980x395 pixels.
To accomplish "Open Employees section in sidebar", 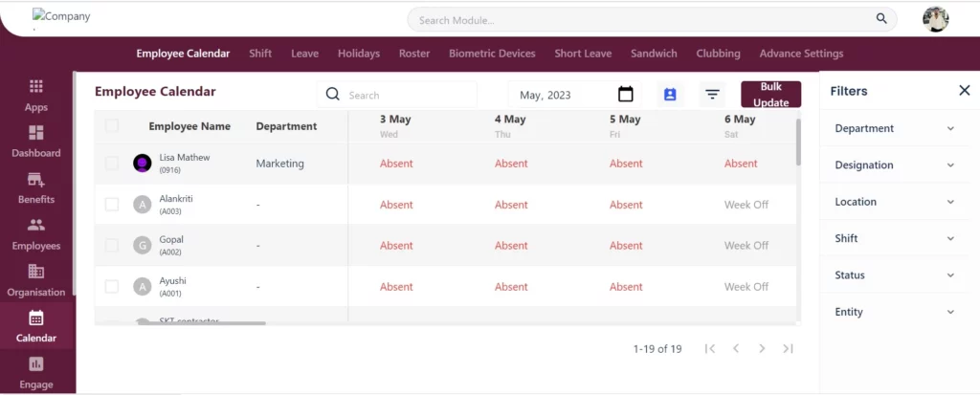I will (36, 234).
